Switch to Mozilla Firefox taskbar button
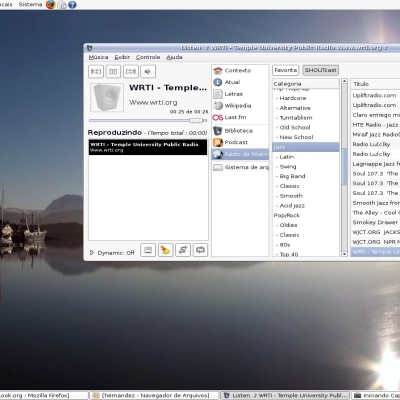The height and width of the screenshot is (400, 400). (43, 395)
